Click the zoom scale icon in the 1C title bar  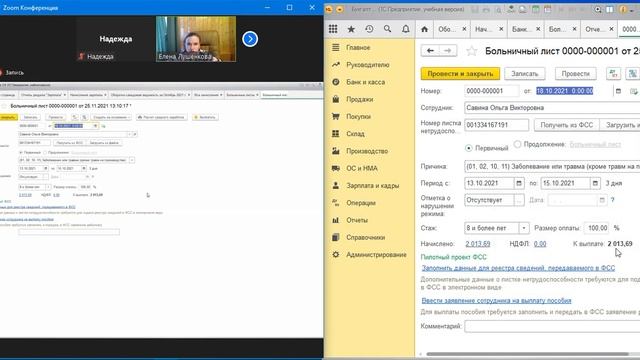(598, 9)
